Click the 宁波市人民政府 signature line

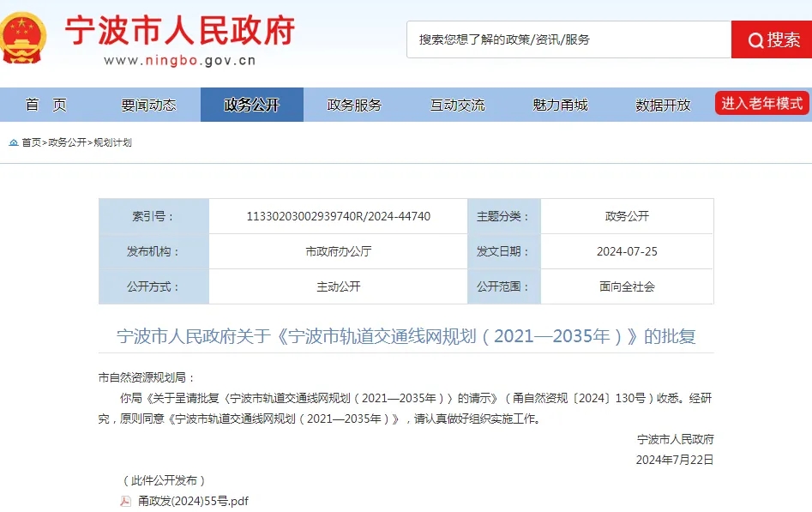676,439
